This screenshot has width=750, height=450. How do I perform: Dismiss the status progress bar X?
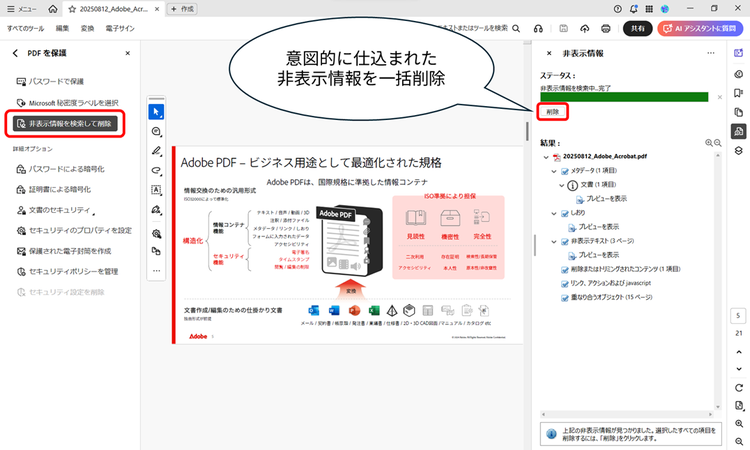click(x=720, y=97)
